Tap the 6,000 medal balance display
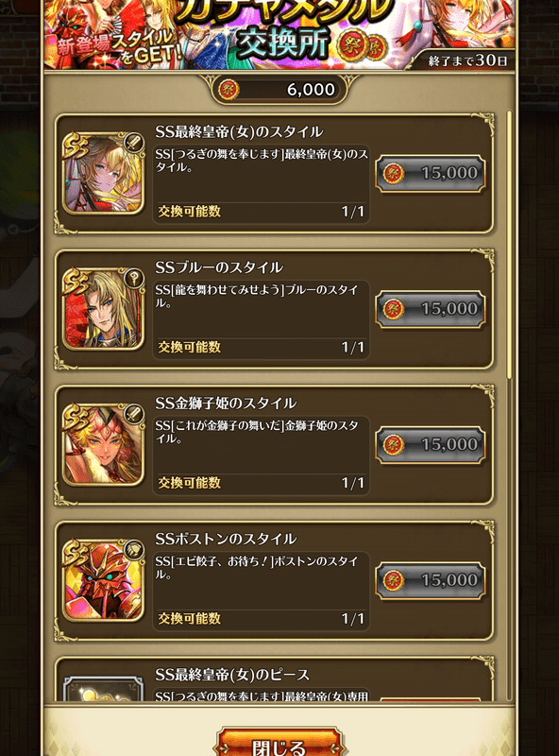 [279, 90]
